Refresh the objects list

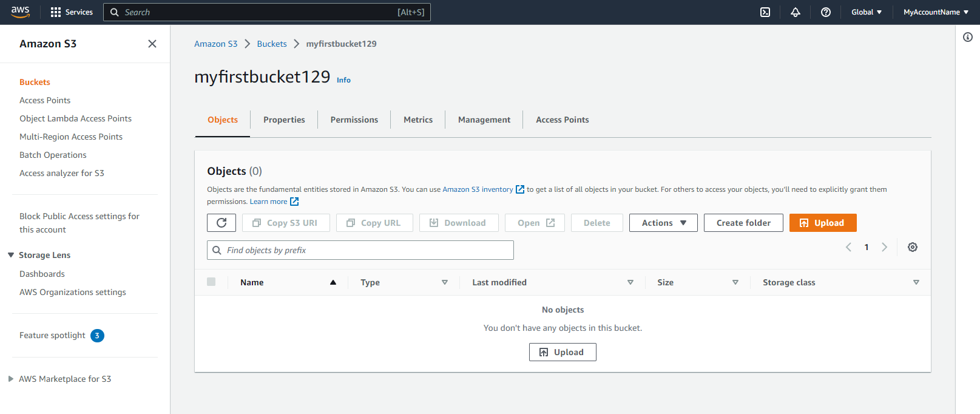[221, 223]
